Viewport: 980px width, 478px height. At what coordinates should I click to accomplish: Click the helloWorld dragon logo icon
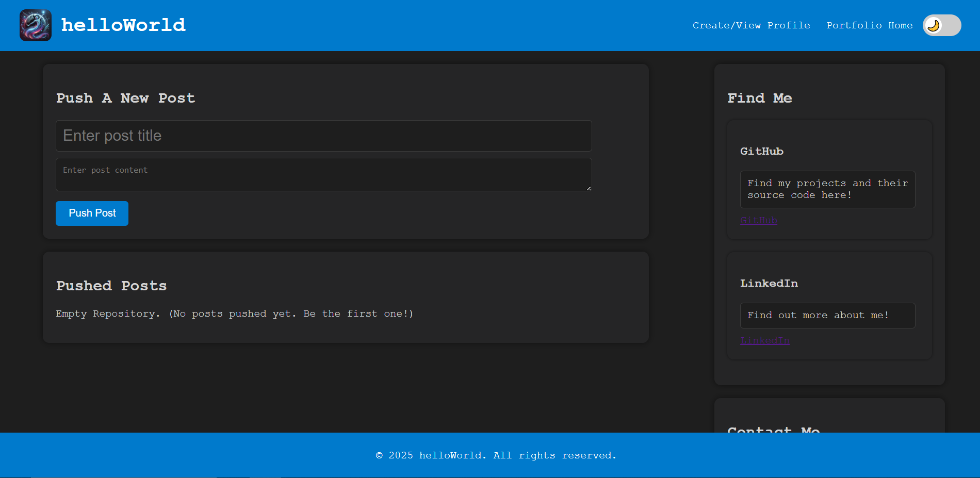(x=35, y=25)
